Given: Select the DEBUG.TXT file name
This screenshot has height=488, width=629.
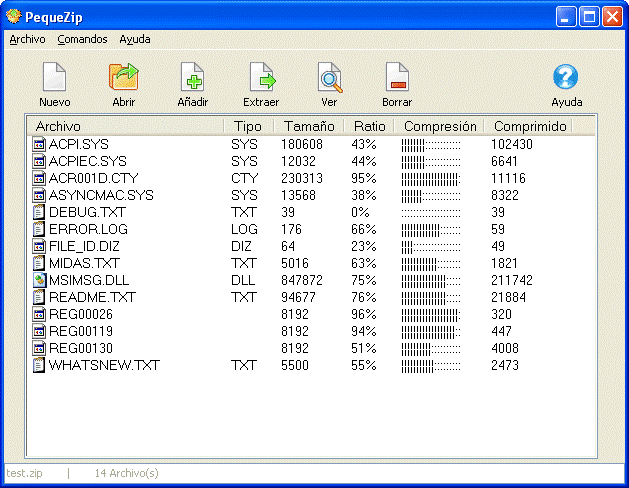Looking at the screenshot, I should pyautogui.click(x=87, y=212).
